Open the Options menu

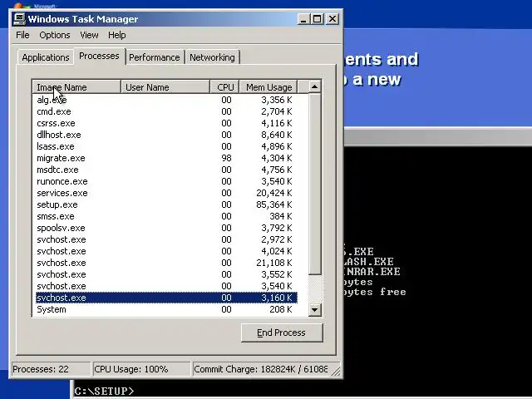[x=55, y=35]
